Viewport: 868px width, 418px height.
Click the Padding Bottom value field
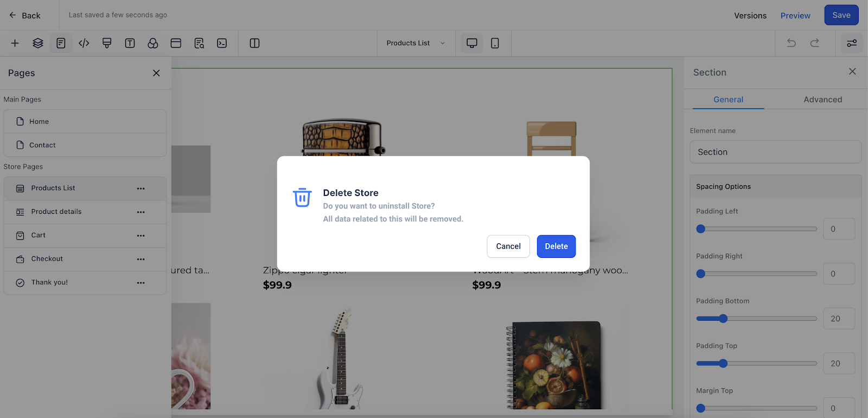[839, 319]
